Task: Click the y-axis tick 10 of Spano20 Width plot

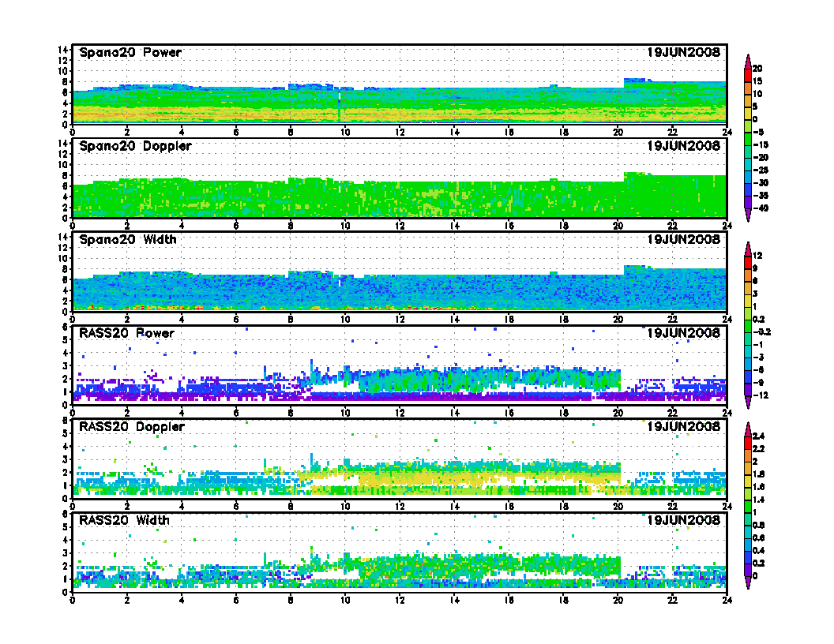Action: 62,258
